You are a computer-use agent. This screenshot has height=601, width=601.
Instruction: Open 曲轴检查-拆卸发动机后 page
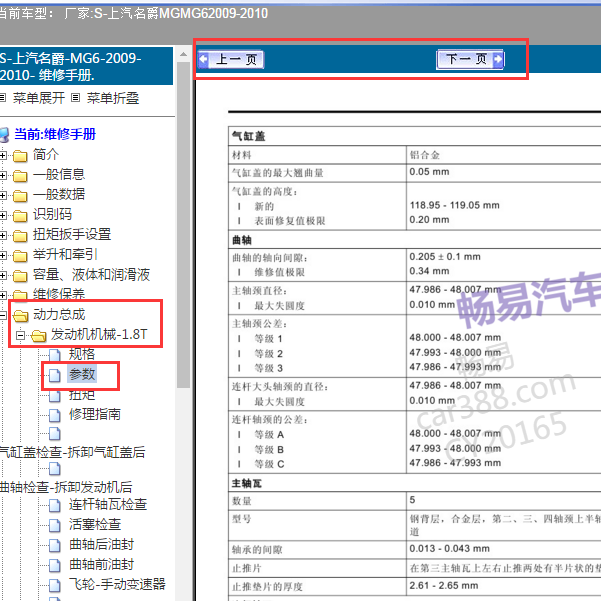point(66,487)
